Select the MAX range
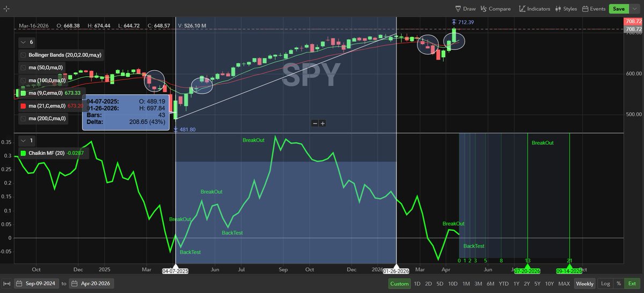 563,284
